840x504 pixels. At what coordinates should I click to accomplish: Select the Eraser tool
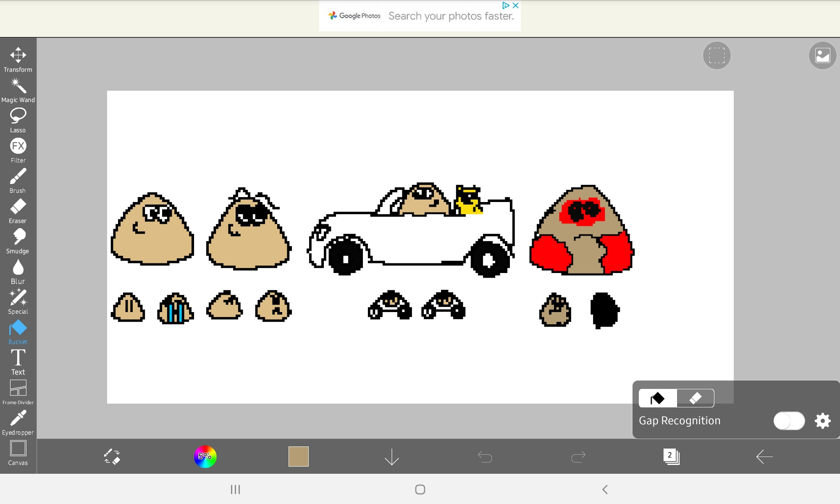coord(18,211)
